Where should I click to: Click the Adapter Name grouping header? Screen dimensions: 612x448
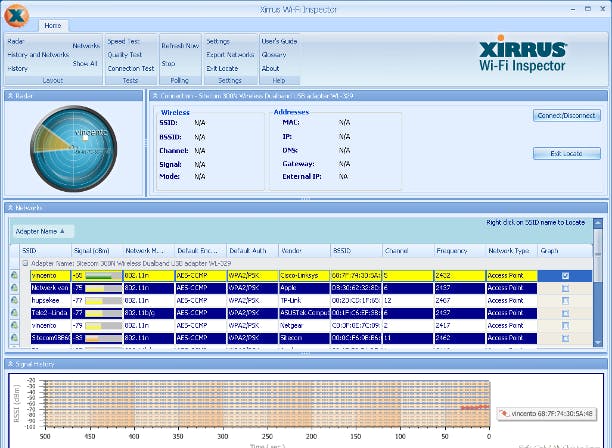[x=41, y=230]
